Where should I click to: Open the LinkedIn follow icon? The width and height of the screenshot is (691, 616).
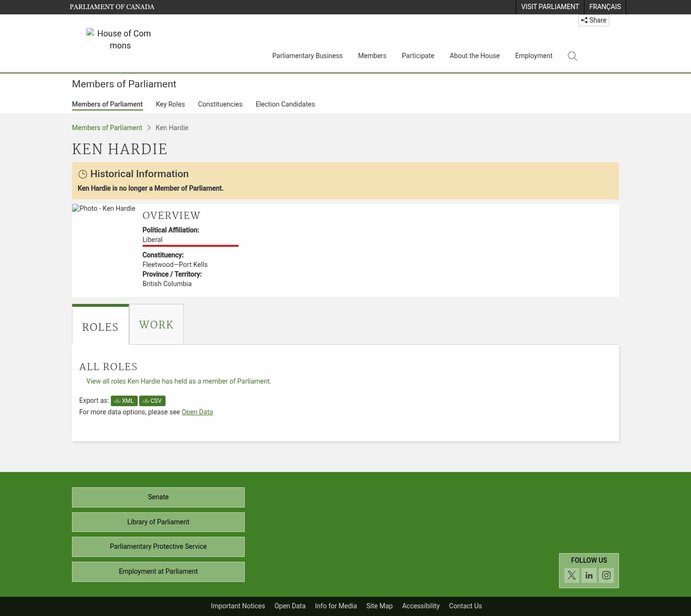[x=589, y=575]
